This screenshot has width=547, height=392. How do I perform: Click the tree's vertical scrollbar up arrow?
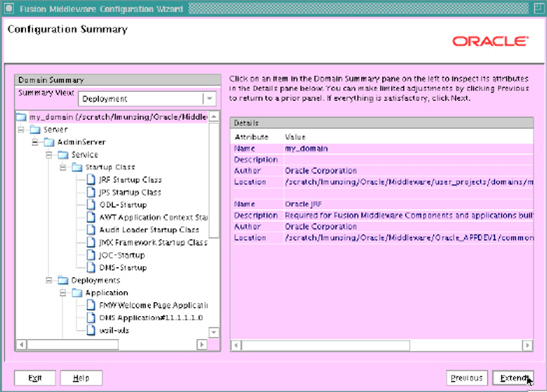pyautogui.click(x=214, y=116)
